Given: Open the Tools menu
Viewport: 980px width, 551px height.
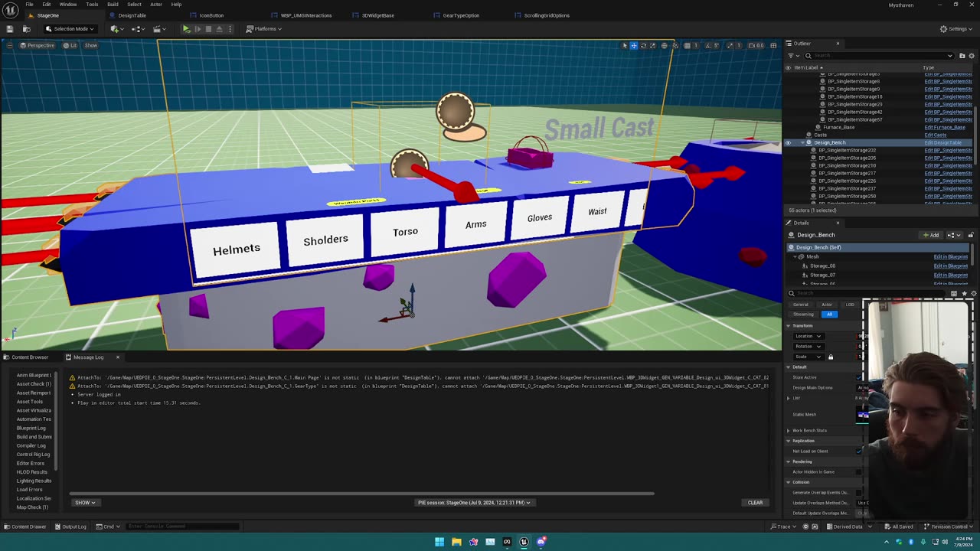Looking at the screenshot, I should (92, 5).
